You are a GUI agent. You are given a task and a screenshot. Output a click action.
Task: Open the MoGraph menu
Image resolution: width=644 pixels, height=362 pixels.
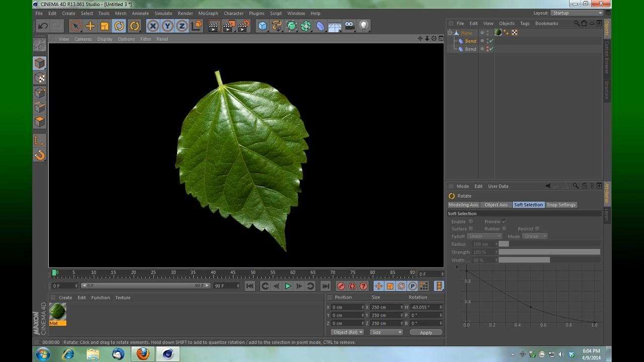point(208,14)
